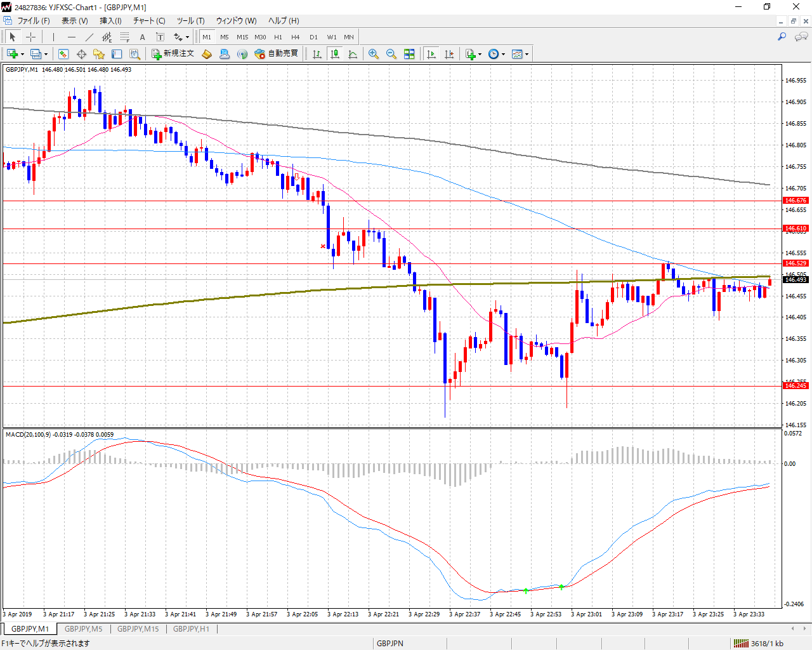Toggle line chart display mode
This screenshot has width=812, height=650.
click(353, 54)
